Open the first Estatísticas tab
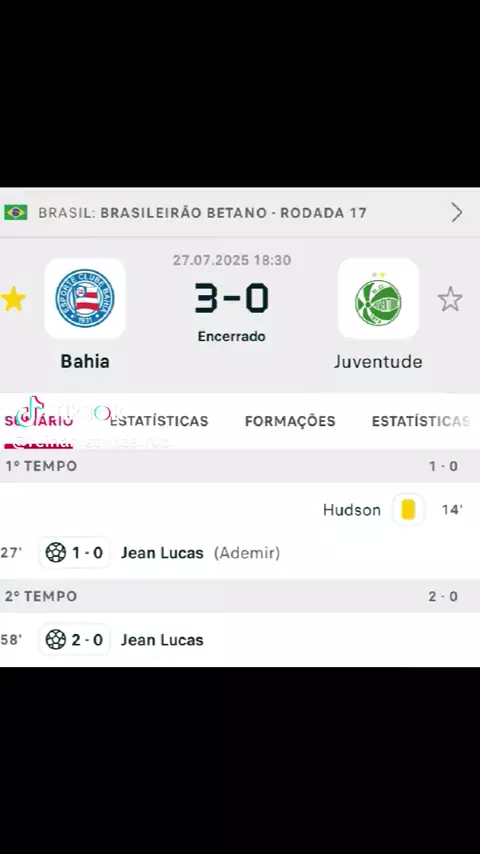 tap(159, 421)
